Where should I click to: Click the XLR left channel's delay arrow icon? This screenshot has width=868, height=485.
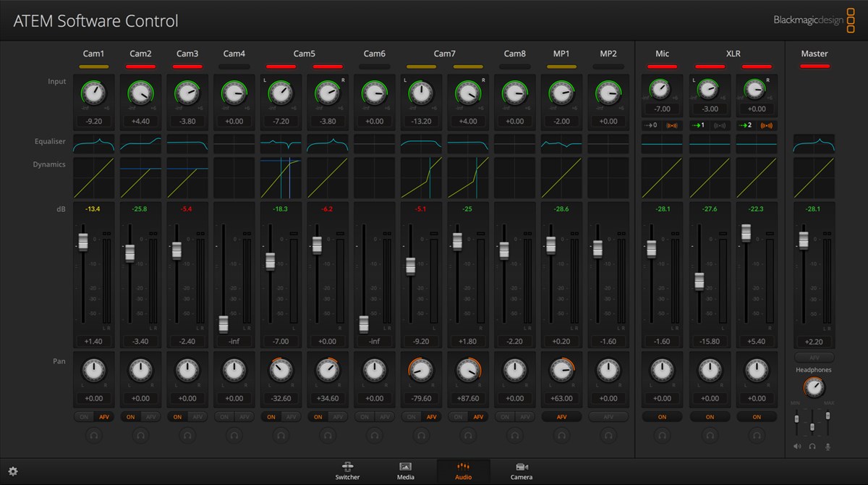(699, 125)
